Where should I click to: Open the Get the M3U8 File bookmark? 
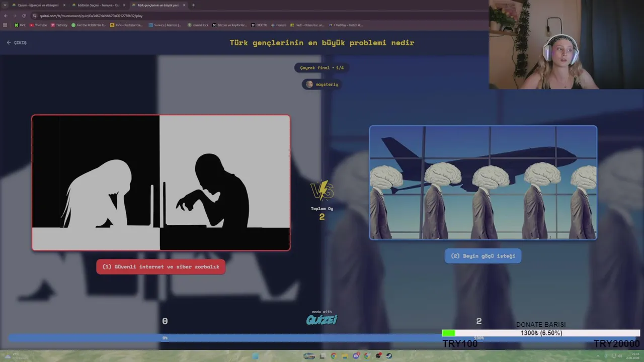[89, 25]
